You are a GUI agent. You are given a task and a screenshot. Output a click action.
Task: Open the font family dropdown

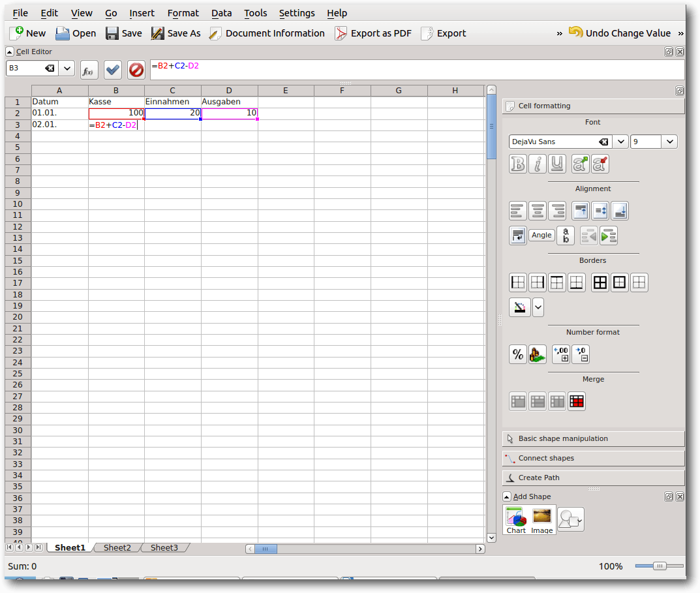[620, 142]
